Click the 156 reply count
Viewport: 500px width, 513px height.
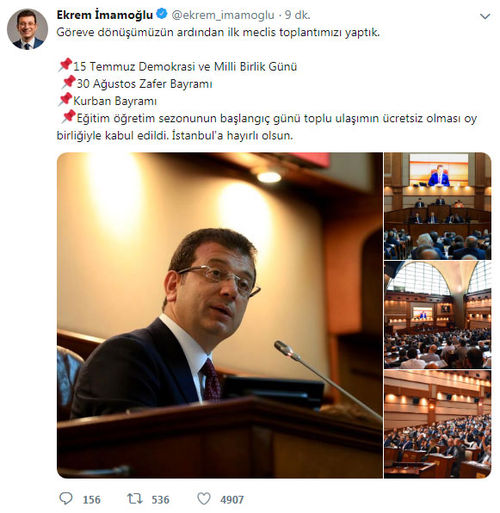(92, 500)
